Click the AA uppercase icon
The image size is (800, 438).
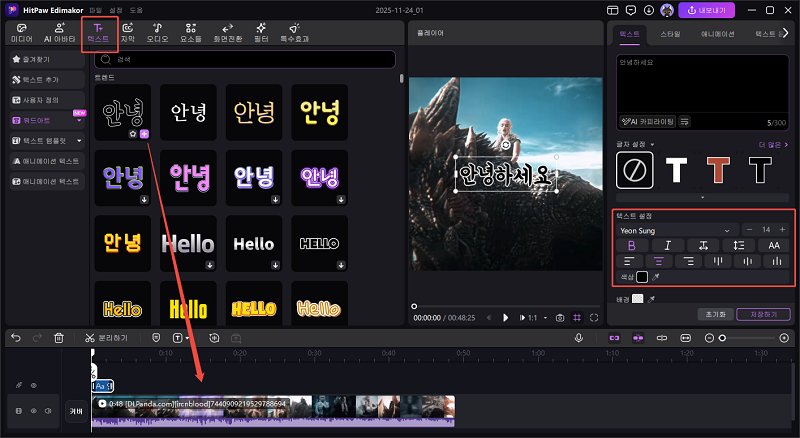point(774,246)
